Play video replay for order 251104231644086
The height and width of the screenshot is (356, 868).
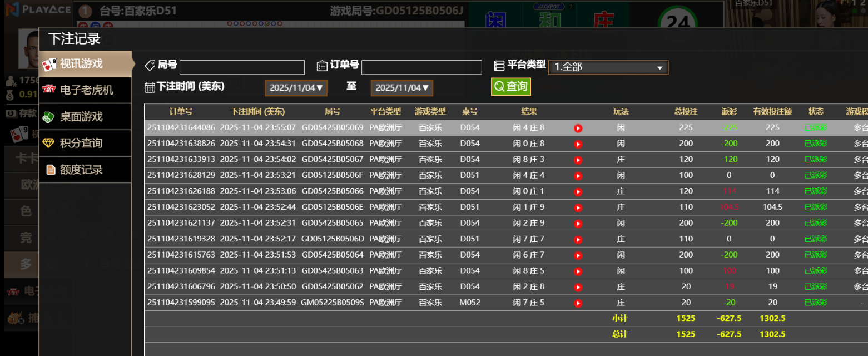[578, 128]
